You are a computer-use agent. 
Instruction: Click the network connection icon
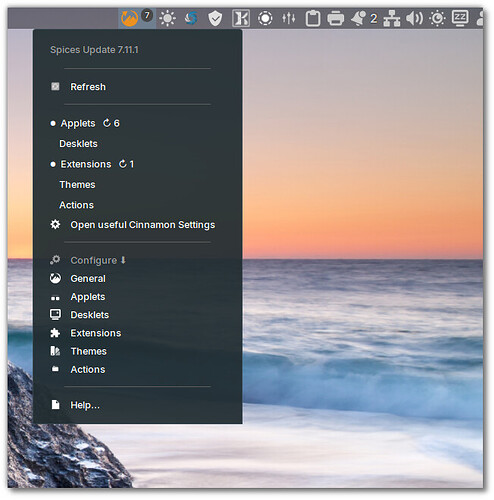coord(392,18)
